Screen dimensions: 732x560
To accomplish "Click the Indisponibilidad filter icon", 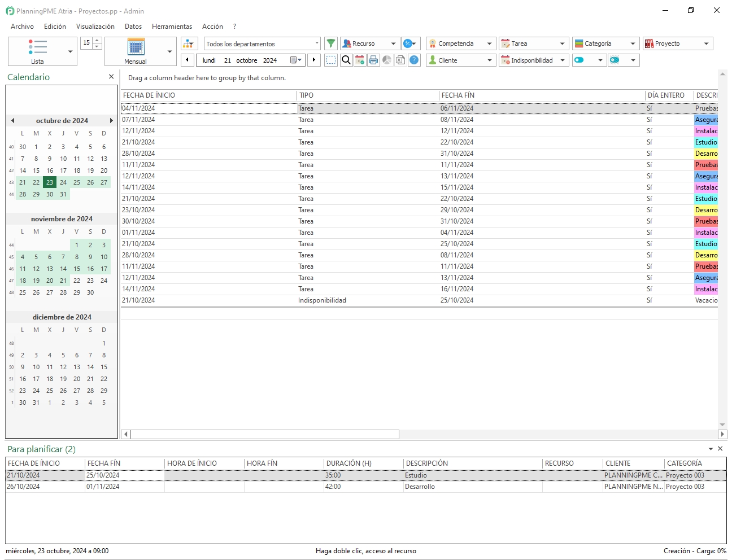I will click(506, 60).
